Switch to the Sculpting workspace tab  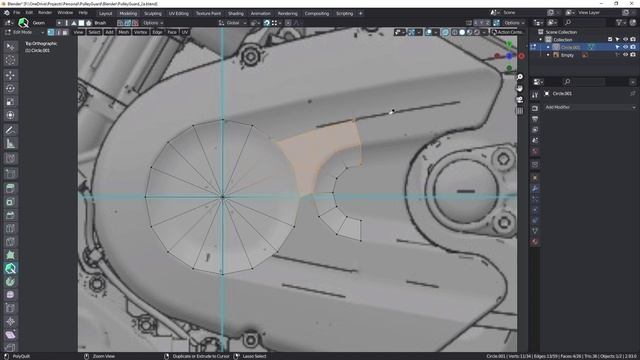(x=153, y=13)
